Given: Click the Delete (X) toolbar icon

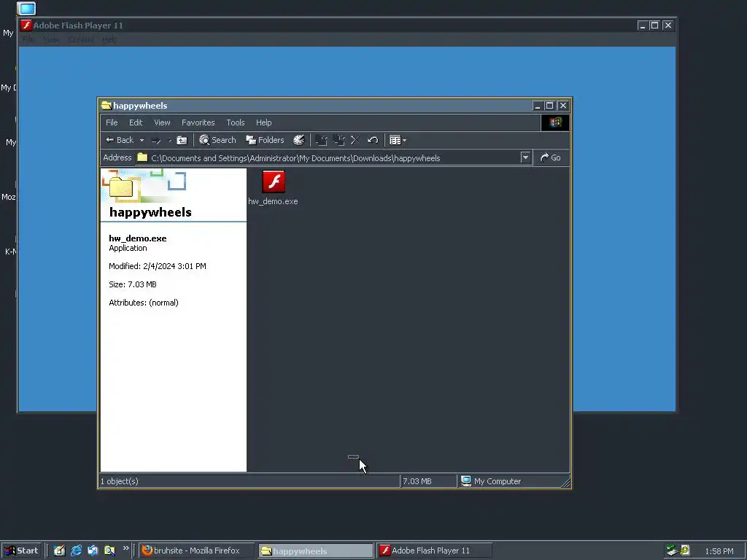Looking at the screenshot, I should (x=355, y=140).
